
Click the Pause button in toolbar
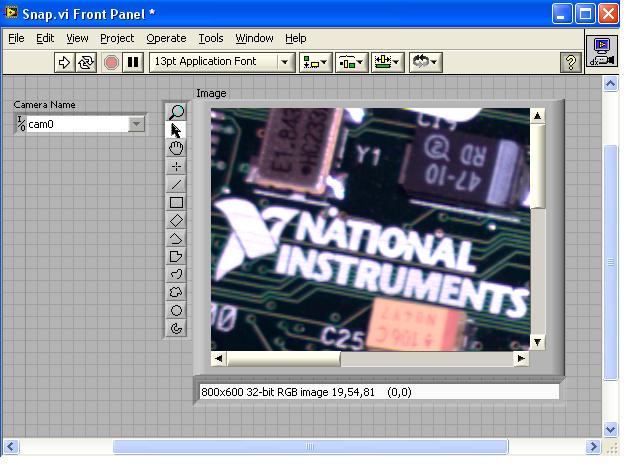point(132,62)
